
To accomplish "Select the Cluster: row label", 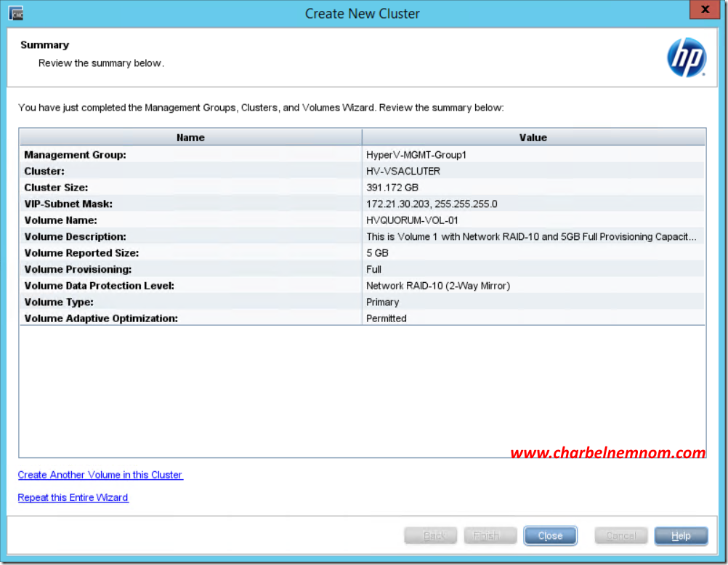I will click(x=44, y=171).
